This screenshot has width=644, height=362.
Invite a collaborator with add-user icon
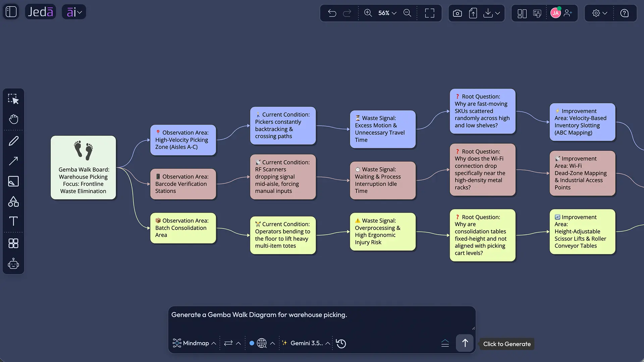(568, 13)
